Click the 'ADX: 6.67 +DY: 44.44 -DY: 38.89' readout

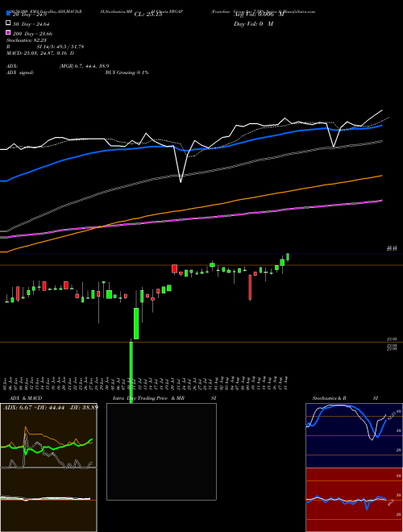(x=51, y=407)
